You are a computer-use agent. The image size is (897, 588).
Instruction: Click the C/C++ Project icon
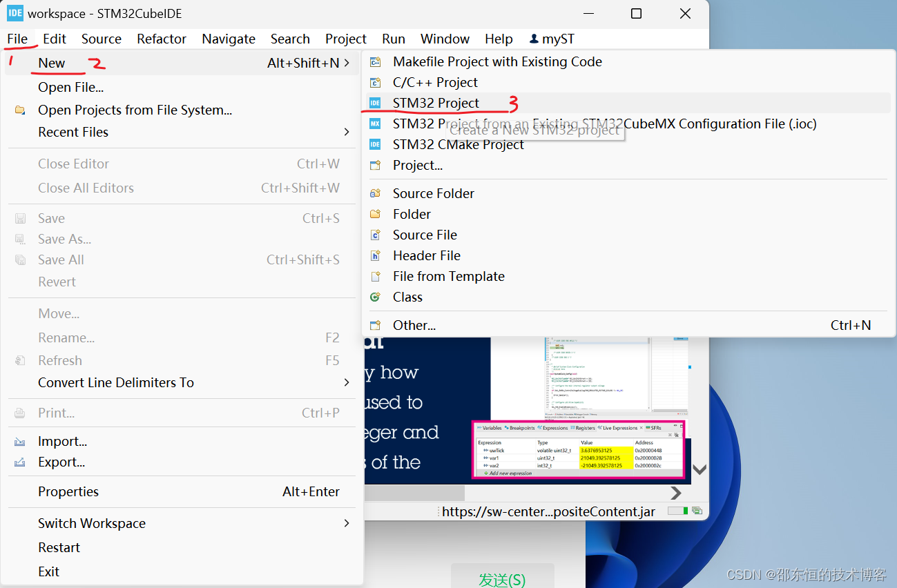pos(375,82)
